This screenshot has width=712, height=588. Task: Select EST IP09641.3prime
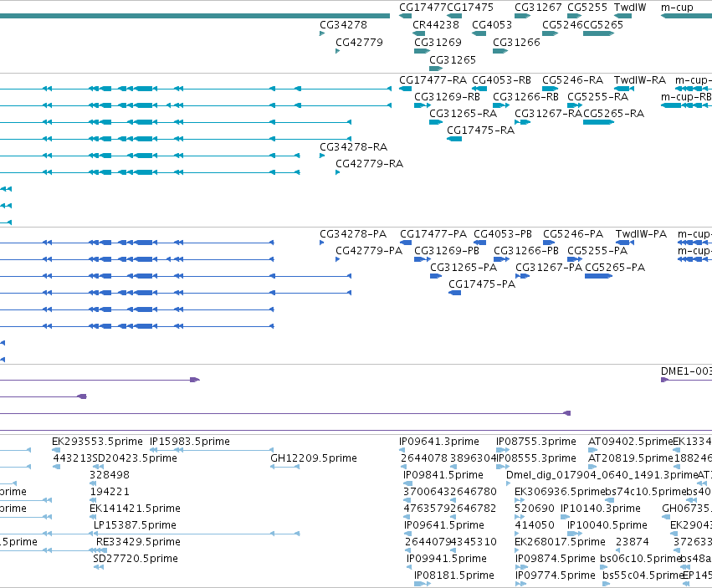[439, 442]
